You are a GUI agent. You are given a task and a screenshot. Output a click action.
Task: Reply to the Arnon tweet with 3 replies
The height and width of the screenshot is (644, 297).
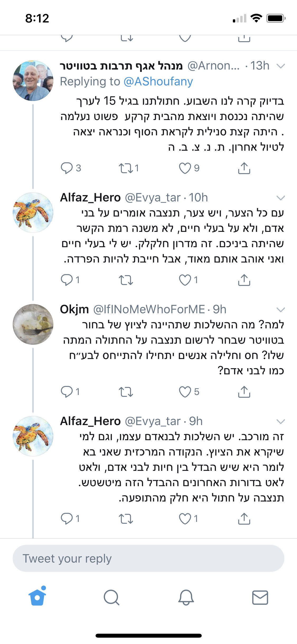[x=67, y=168]
